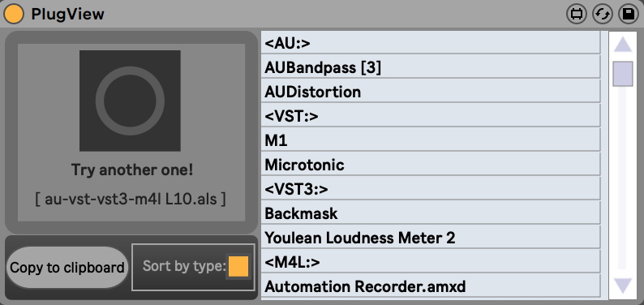
Task: Toggle the Sort by type checkbox
Action: (x=238, y=266)
